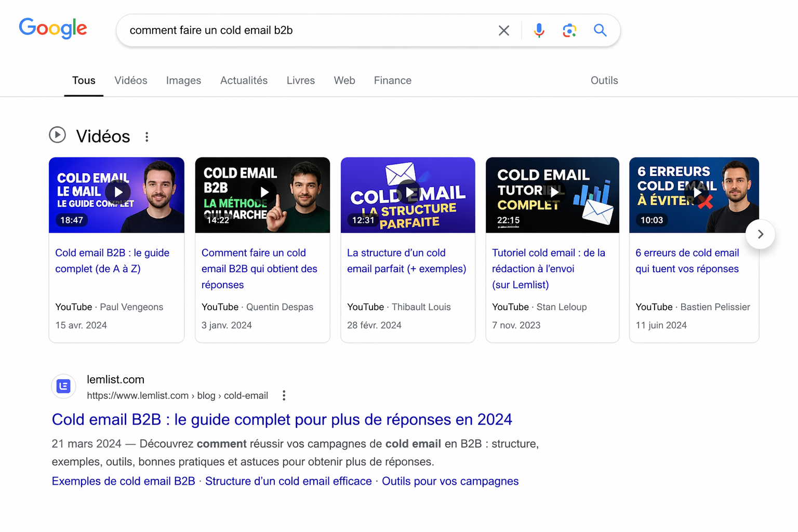Click the lemlist.com site name
This screenshot has width=798, height=532.
pyautogui.click(x=115, y=380)
